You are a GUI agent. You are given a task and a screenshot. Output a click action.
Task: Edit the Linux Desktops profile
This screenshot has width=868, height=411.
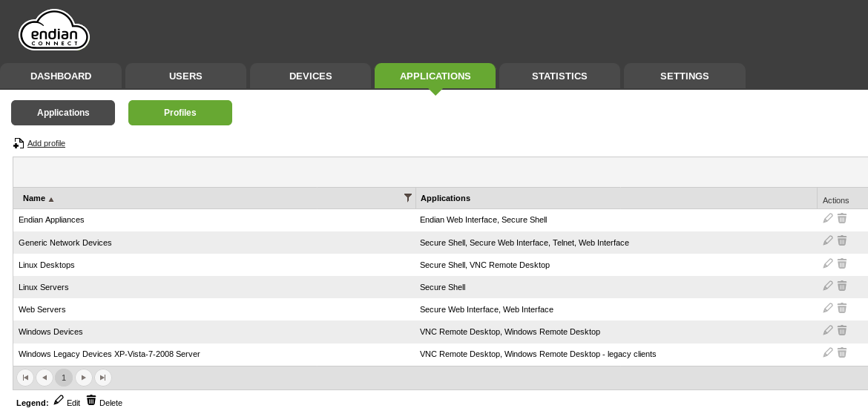click(x=828, y=263)
